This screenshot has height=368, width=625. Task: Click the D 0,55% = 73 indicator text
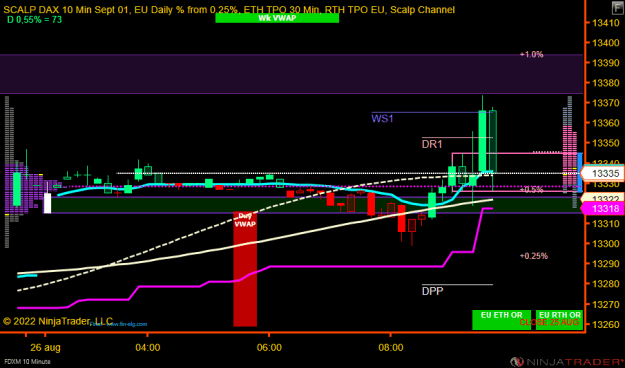pyautogui.click(x=34, y=20)
